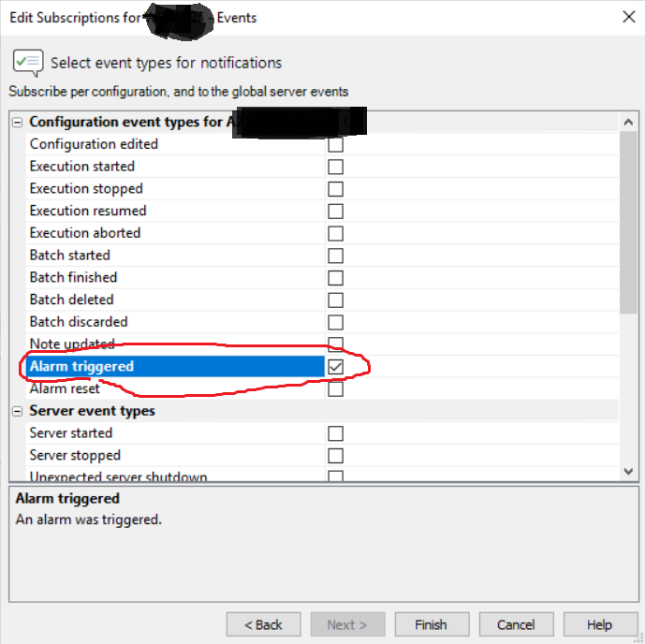
Task: Check the Execution started box
Action: (335, 167)
